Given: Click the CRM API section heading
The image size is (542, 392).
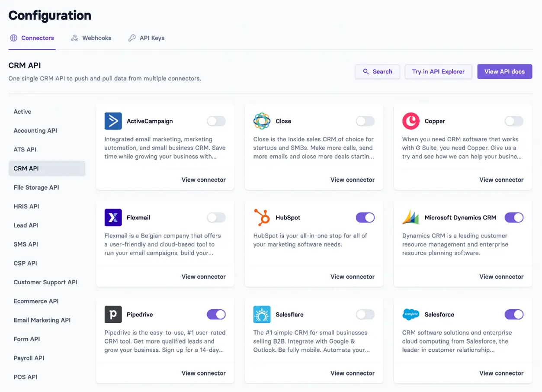Looking at the screenshot, I should (25, 66).
